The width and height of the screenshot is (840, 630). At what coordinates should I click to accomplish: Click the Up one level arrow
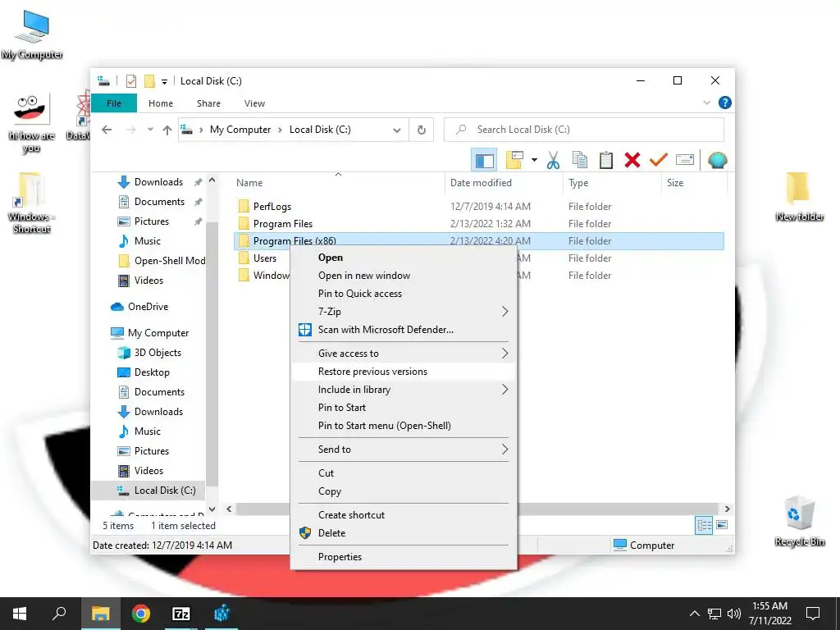[167, 130]
